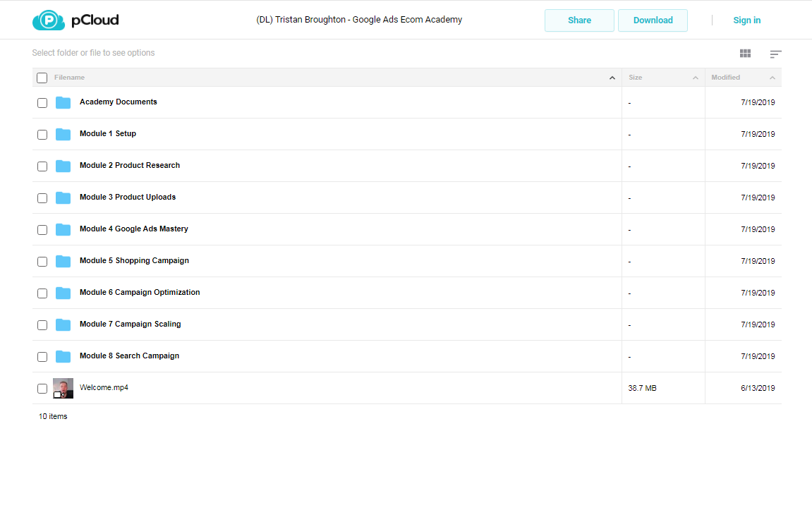
Task: Tick the select-all checkbox in header
Action: [x=42, y=78]
